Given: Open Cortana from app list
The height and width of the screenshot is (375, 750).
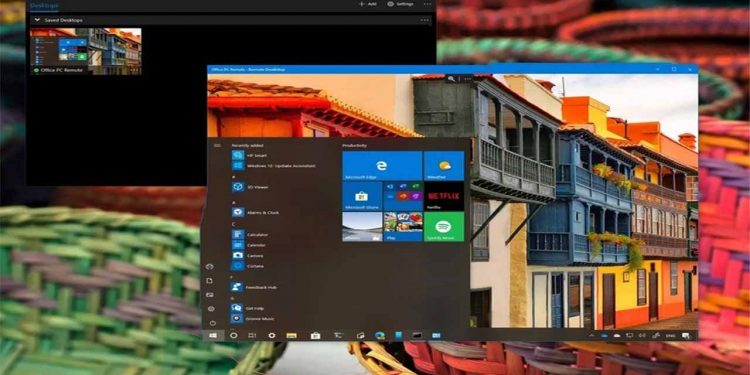Looking at the screenshot, I should pos(248,266).
